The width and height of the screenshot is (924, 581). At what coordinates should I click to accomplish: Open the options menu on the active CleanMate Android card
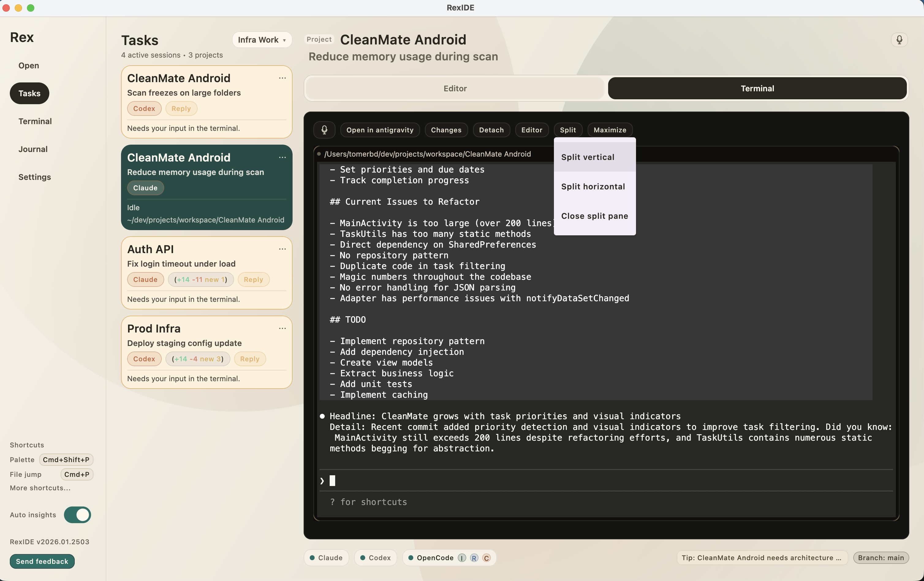tap(282, 158)
